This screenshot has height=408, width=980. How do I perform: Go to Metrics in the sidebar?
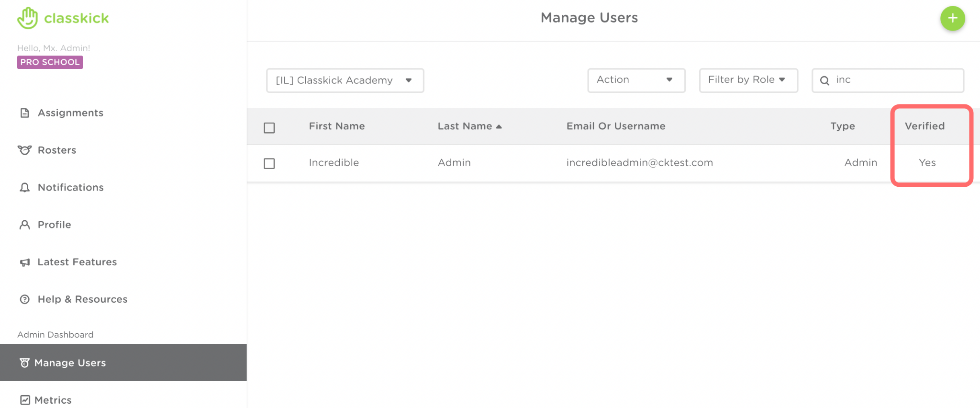[x=53, y=400]
